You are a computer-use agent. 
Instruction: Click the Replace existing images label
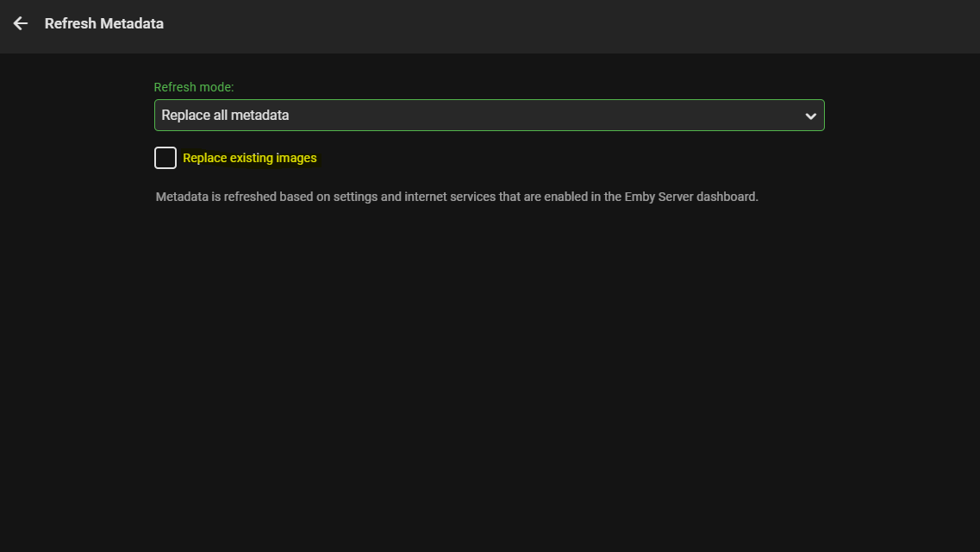pos(249,158)
